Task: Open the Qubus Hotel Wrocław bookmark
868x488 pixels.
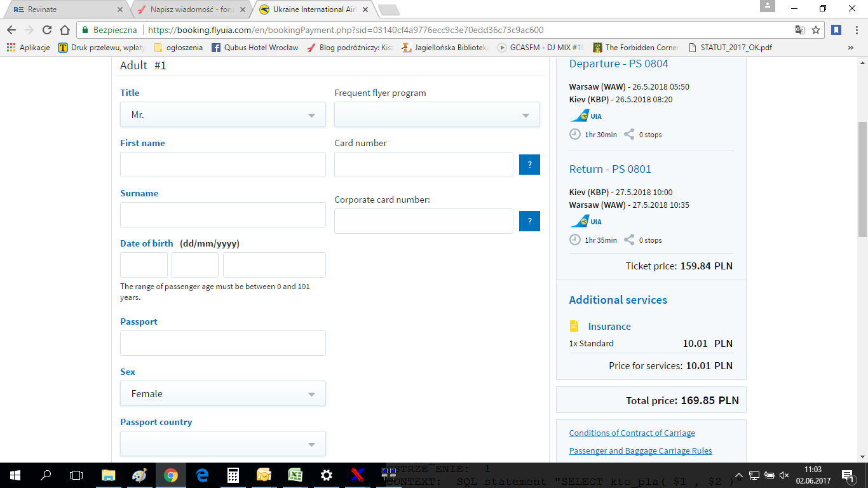Action: click(255, 47)
